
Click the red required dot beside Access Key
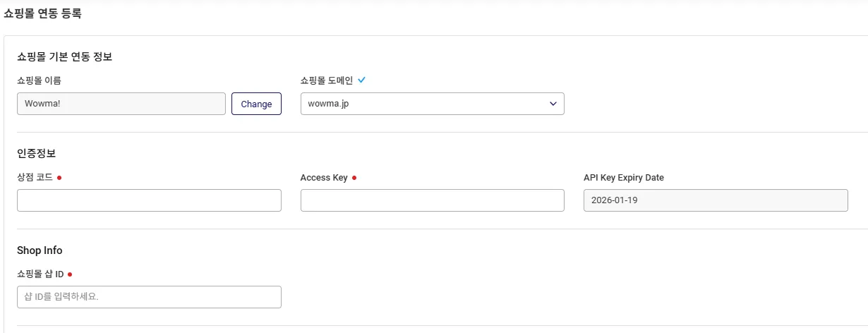point(354,178)
